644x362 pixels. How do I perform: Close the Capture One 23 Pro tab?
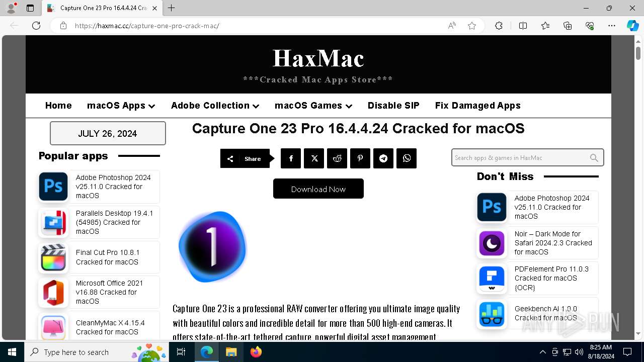coord(154,8)
